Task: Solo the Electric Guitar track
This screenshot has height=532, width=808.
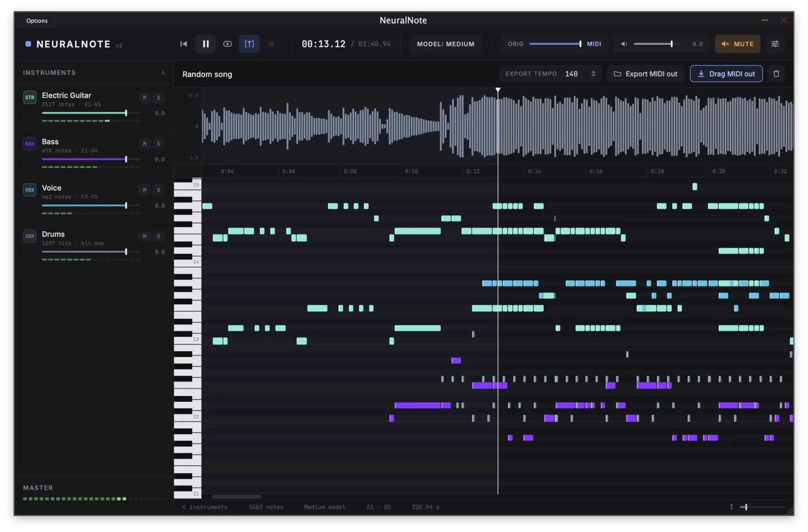Action: pos(158,97)
